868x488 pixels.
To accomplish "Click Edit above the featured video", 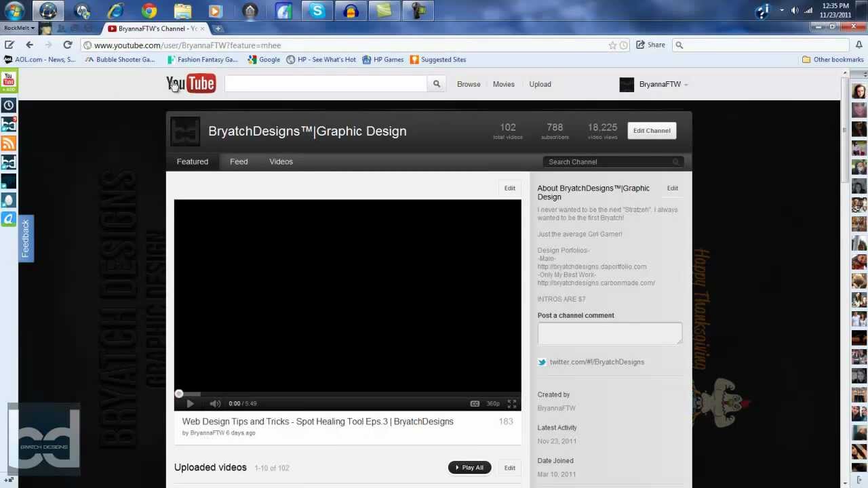I will (509, 188).
